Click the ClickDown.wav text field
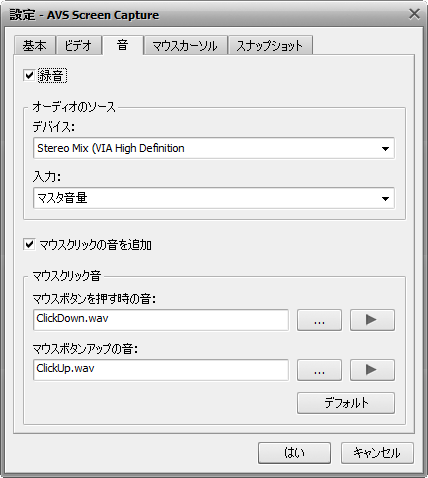This screenshot has width=428, height=478. click(161, 320)
